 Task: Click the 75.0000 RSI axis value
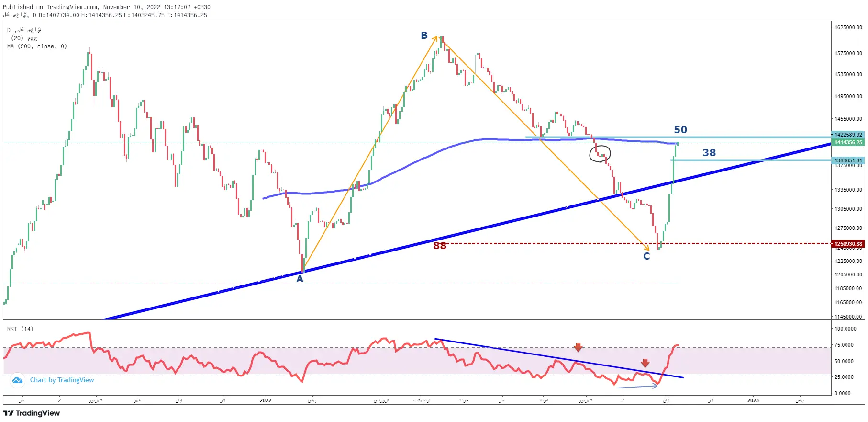(844, 345)
